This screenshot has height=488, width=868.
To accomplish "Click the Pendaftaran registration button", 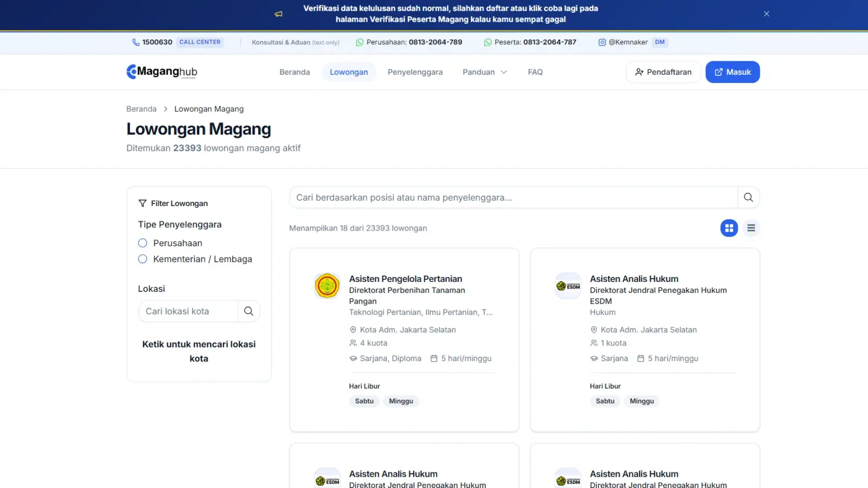I will pyautogui.click(x=663, y=72).
